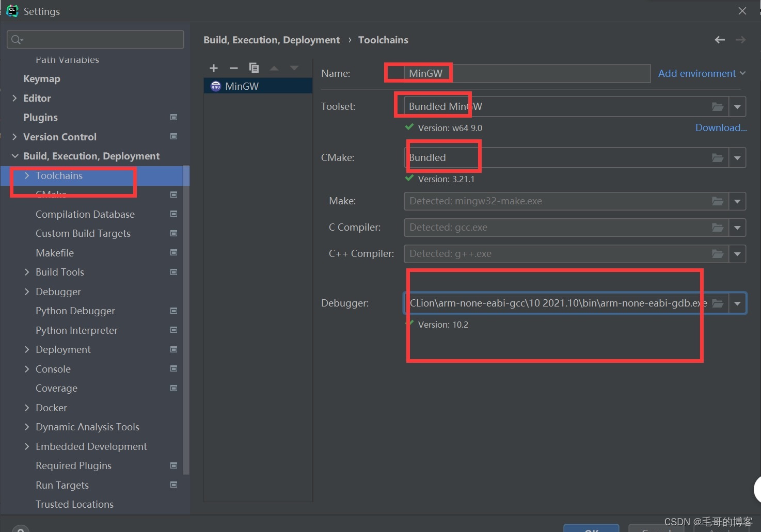Open Compilation Database settings
The image size is (761, 532).
(x=85, y=214)
